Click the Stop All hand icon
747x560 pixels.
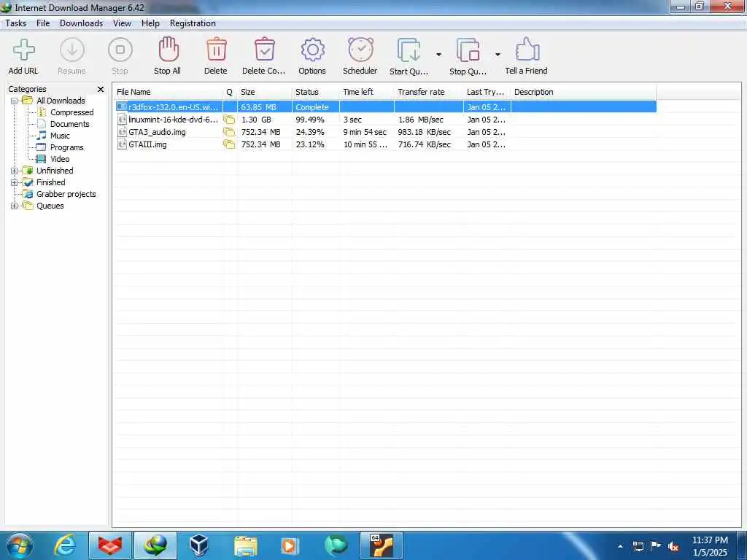tap(169, 50)
